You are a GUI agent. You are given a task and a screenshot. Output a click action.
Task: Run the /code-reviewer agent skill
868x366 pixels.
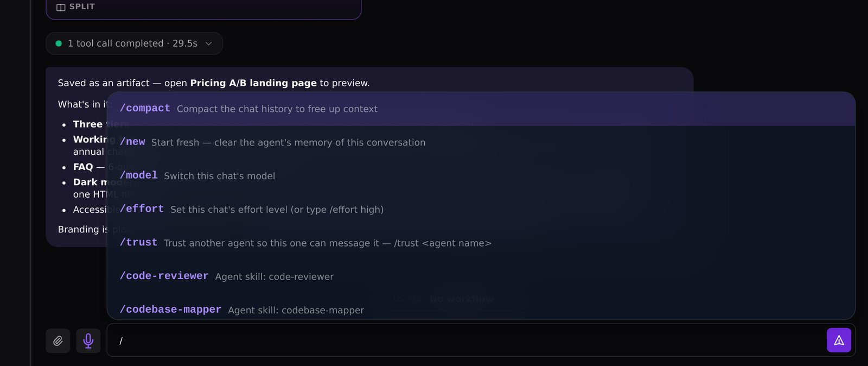click(481, 276)
